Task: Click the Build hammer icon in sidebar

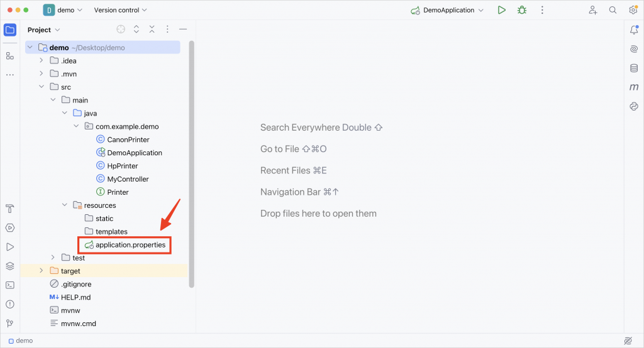Action: coord(10,209)
